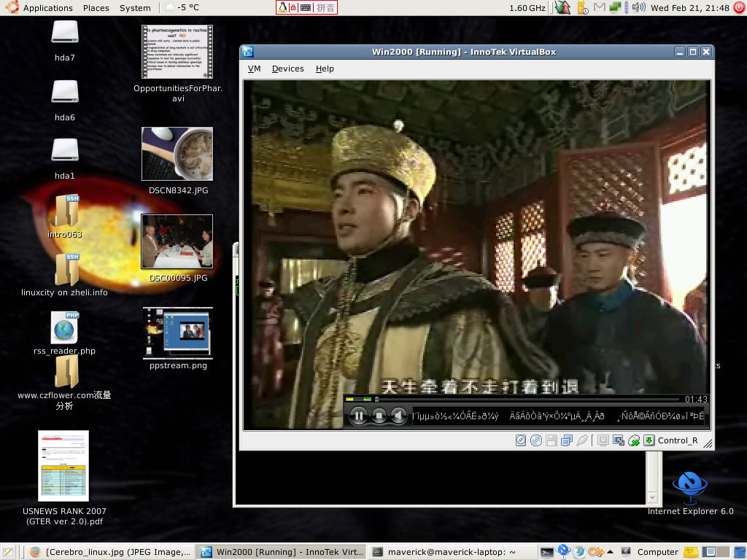Switch workspace using the workspace switcher
The height and width of the screenshot is (560, 747).
point(717,552)
